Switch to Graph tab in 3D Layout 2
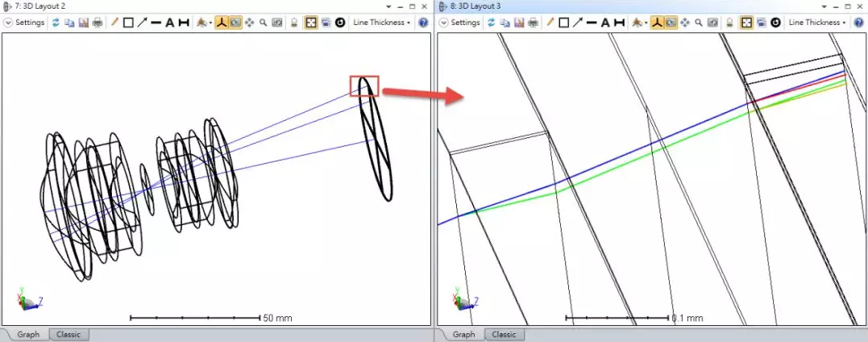Image resolution: width=868 pixels, height=342 pixels. (27, 334)
